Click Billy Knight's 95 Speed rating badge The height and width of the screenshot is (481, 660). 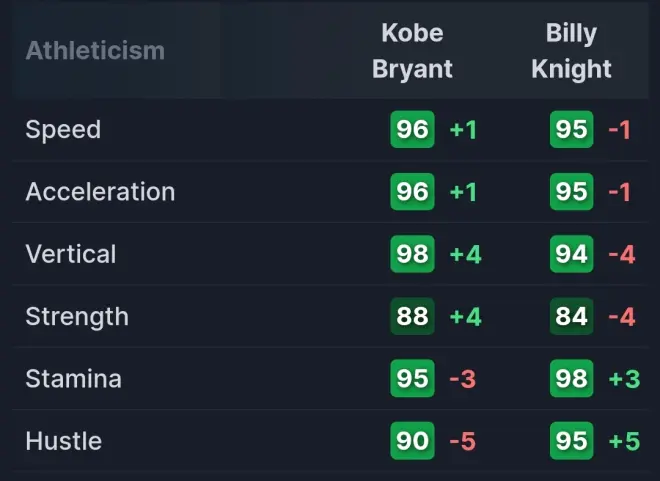pos(571,130)
